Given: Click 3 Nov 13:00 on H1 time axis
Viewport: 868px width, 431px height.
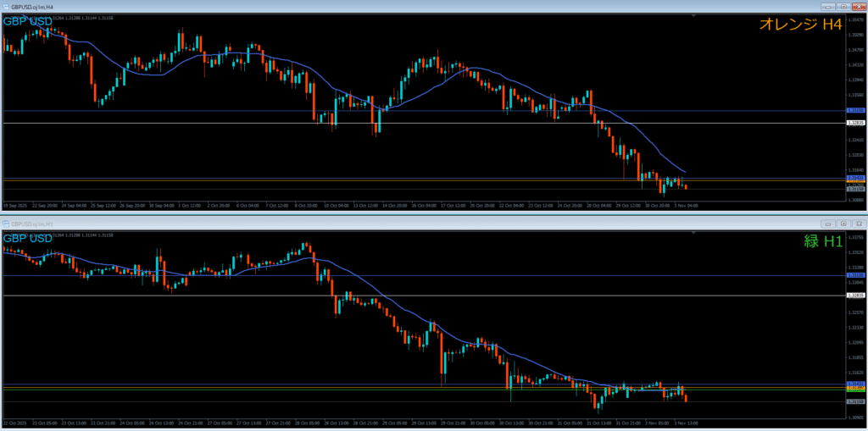Looking at the screenshot, I should [x=685, y=423].
